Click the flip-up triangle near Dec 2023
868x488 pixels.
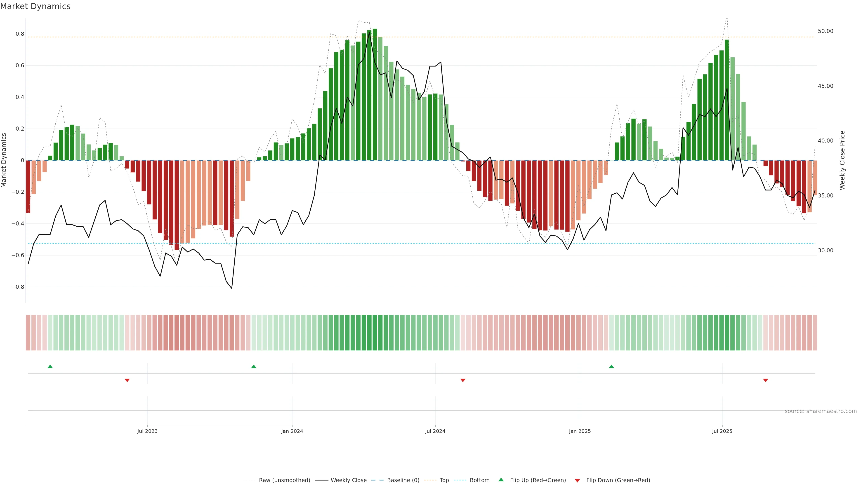pyautogui.click(x=254, y=366)
